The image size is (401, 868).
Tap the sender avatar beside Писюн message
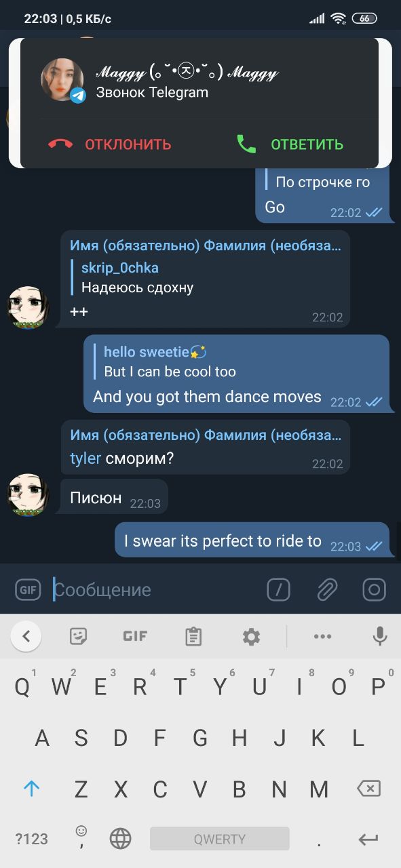(x=28, y=495)
